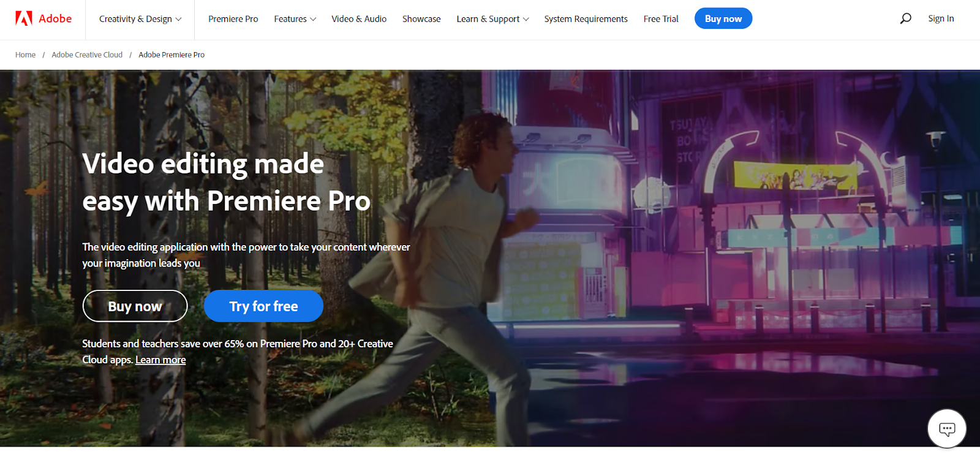The image size is (980, 454).
Task: Open the Showcase nav item
Action: pos(421,19)
